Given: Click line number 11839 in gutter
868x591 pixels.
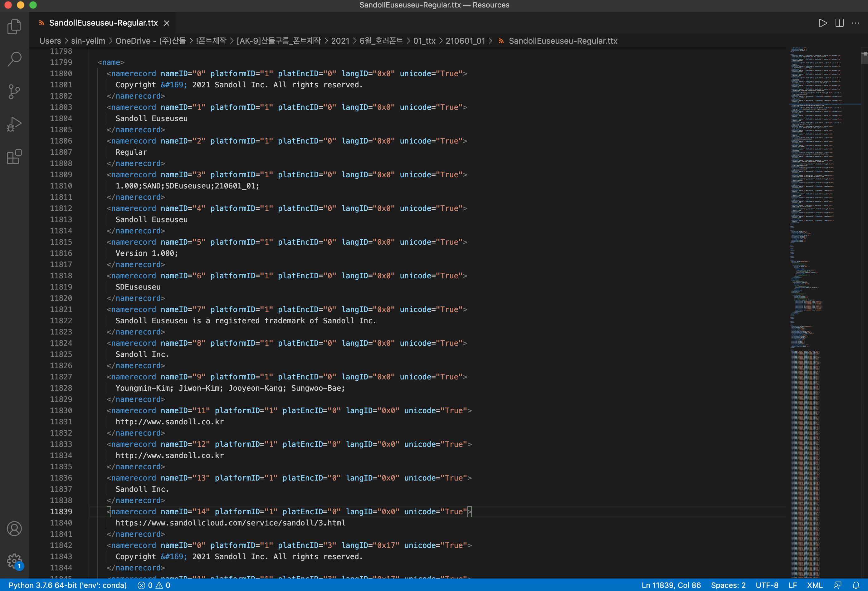Looking at the screenshot, I should coord(61,511).
